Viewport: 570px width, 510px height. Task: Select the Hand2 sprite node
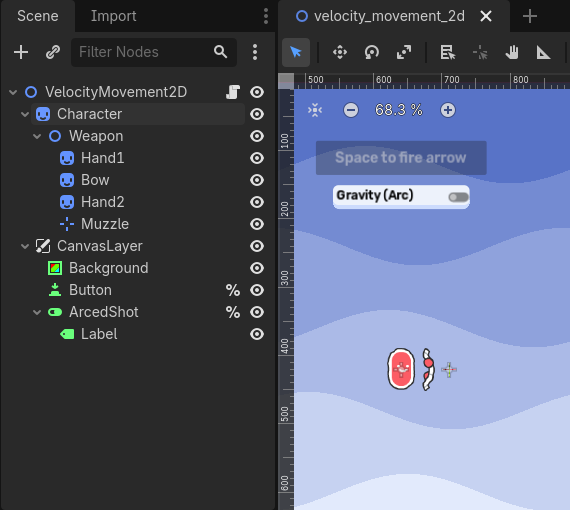103,202
